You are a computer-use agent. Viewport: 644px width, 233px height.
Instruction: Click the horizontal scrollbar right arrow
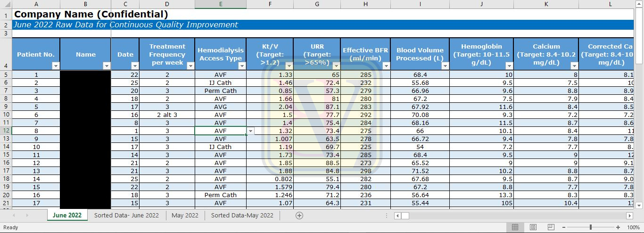(629, 216)
